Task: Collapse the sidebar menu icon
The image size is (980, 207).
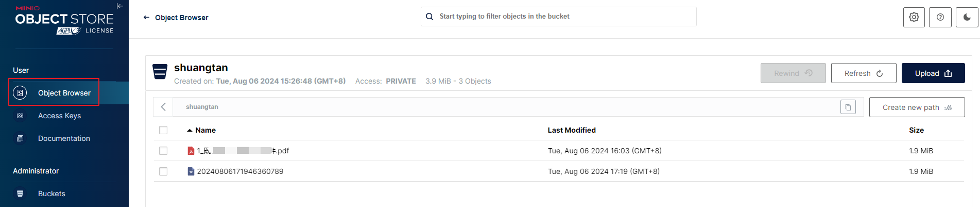Action: (119, 6)
